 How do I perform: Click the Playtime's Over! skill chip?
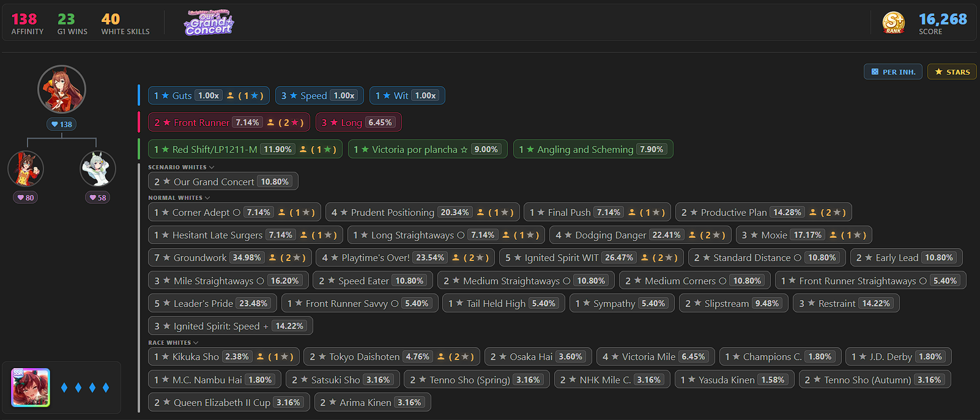(x=406, y=257)
